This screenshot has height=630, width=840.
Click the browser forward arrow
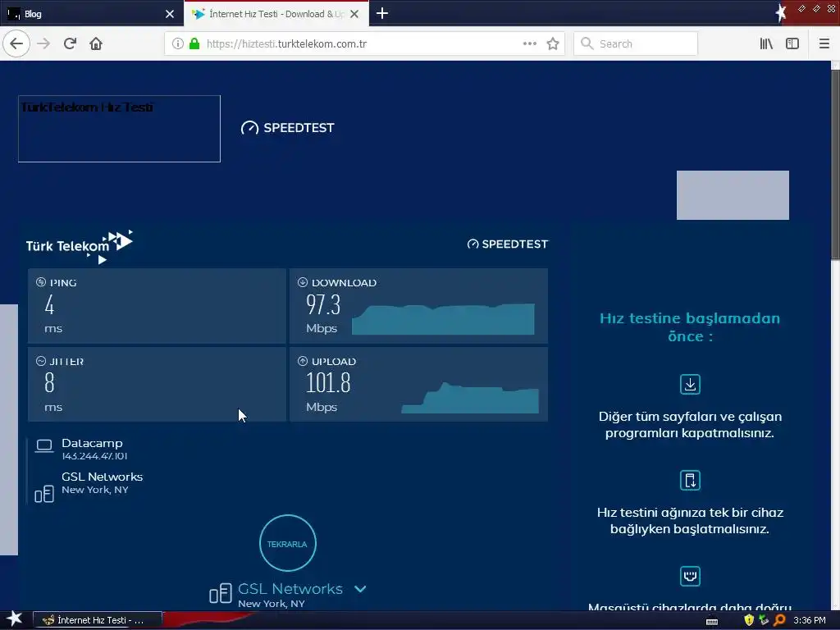coord(43,43)
